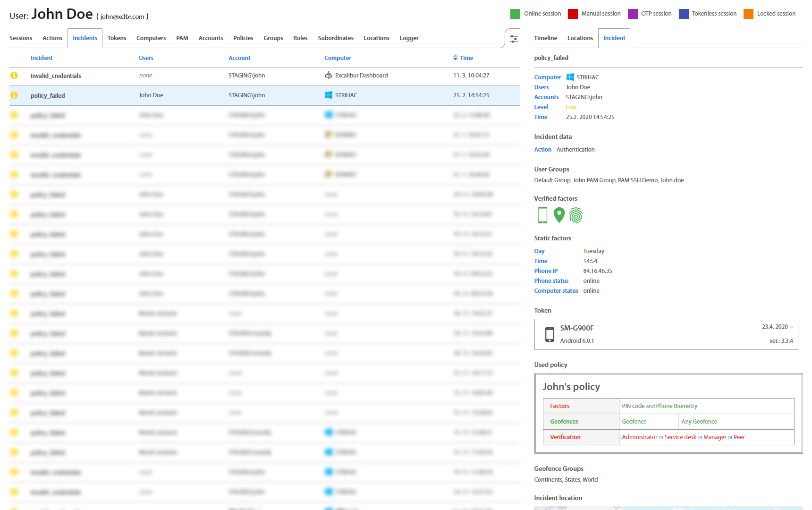Sort incidents by the Time column
The image size is (812, 510).
[x=466, y=58]
